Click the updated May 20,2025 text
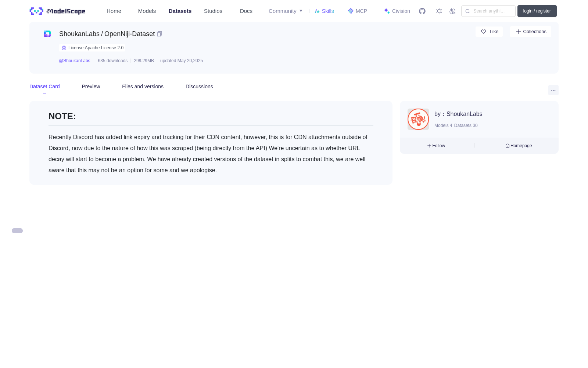588x368 pixels. pos(182,61)
